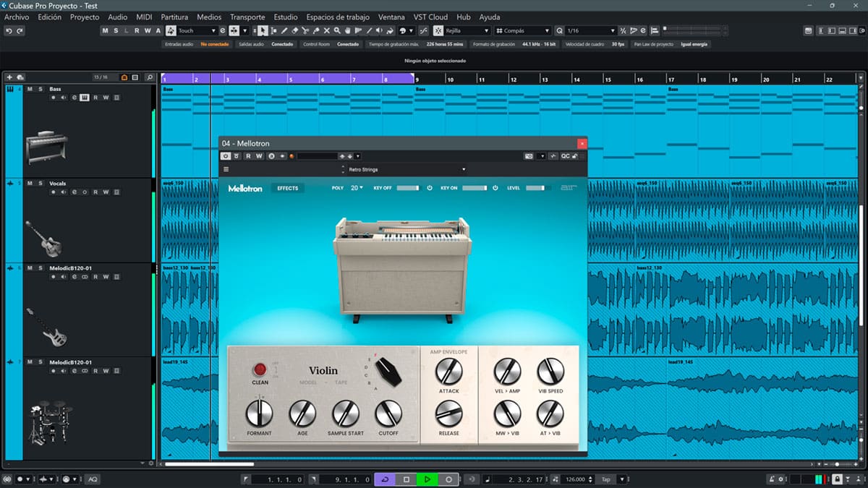Click the Cutoff knob in Mellotron
The image size is (868, 488).
[x=389, y=414]
